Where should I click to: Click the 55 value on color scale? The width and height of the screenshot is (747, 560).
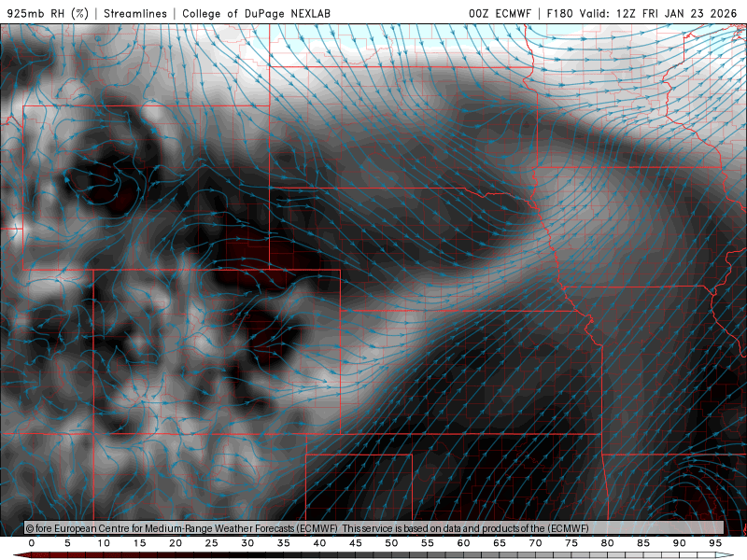pyautogui.click(x=428, y=543)
